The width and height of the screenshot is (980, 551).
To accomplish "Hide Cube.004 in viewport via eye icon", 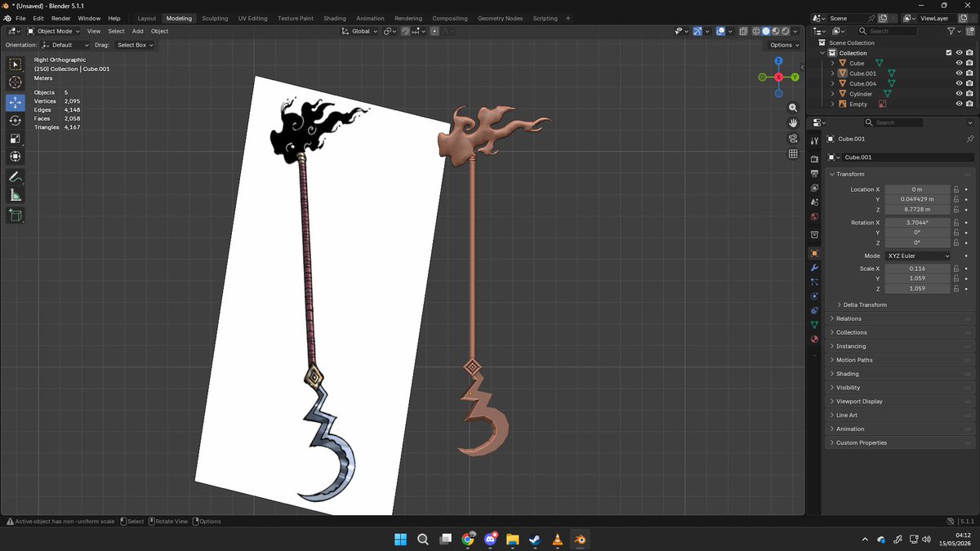I will 959,83.
